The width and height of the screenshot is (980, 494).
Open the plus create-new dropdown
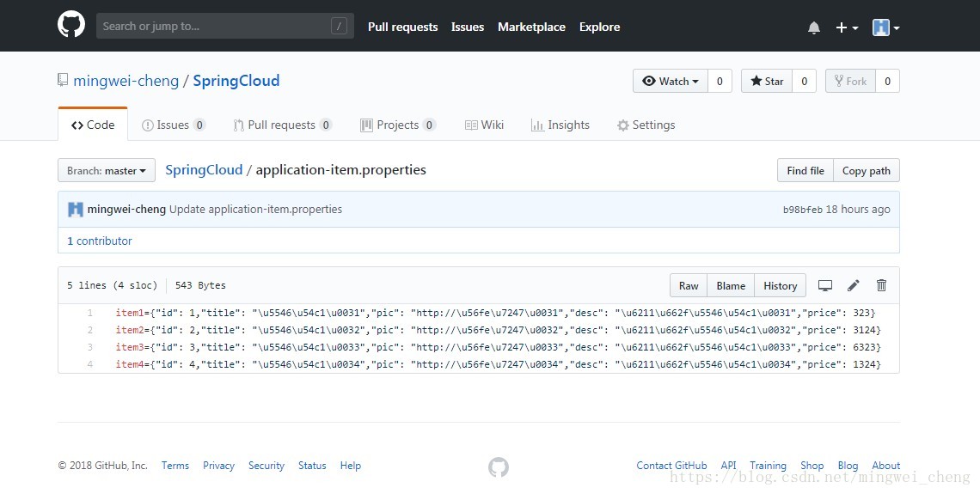click(x=847, y=27)
